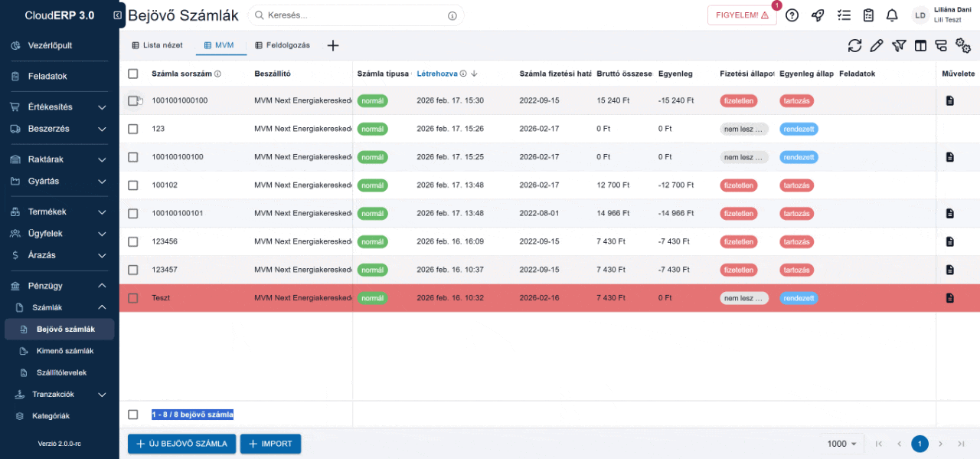Open the 1000 rows-per-page dropdown

841,444
